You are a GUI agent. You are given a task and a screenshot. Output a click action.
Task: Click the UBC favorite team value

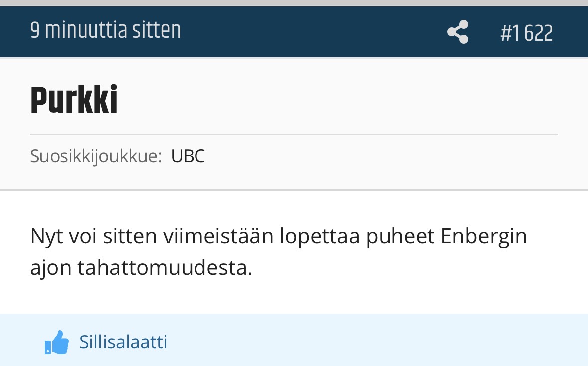(188, 156)
